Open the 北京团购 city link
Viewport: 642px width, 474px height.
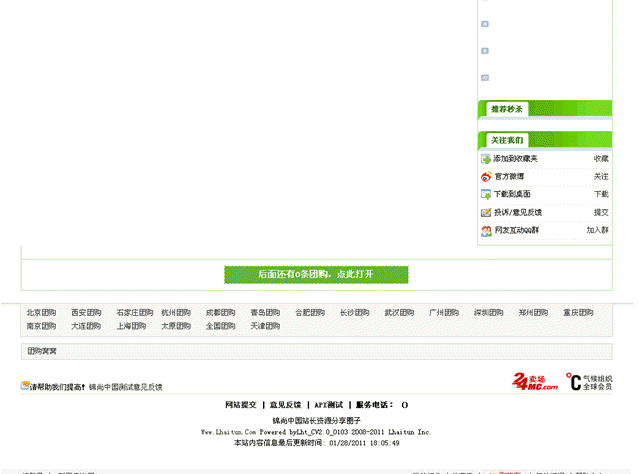point(41,313)
